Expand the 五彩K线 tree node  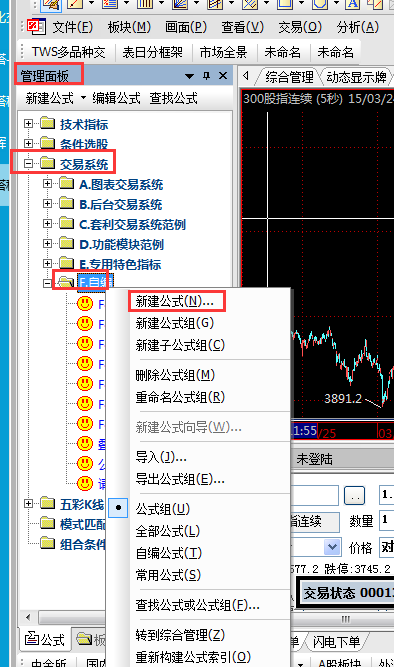pyautogui.click(x=29, y=504)
